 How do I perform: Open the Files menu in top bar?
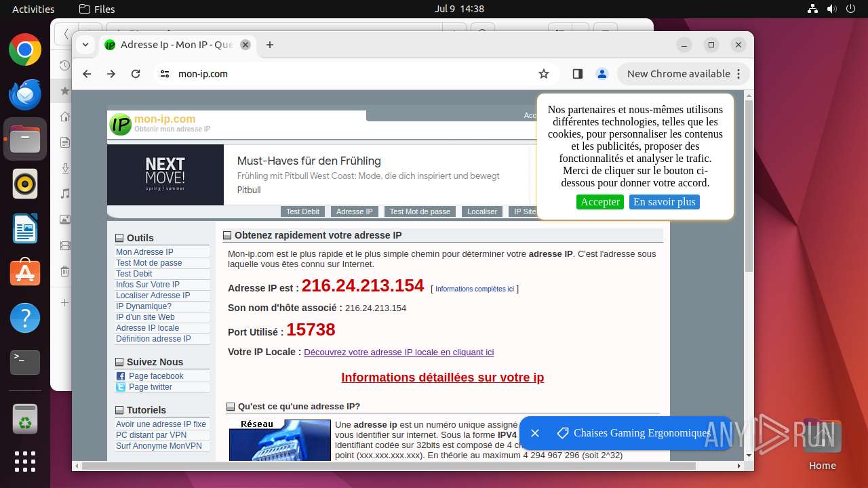97,9
